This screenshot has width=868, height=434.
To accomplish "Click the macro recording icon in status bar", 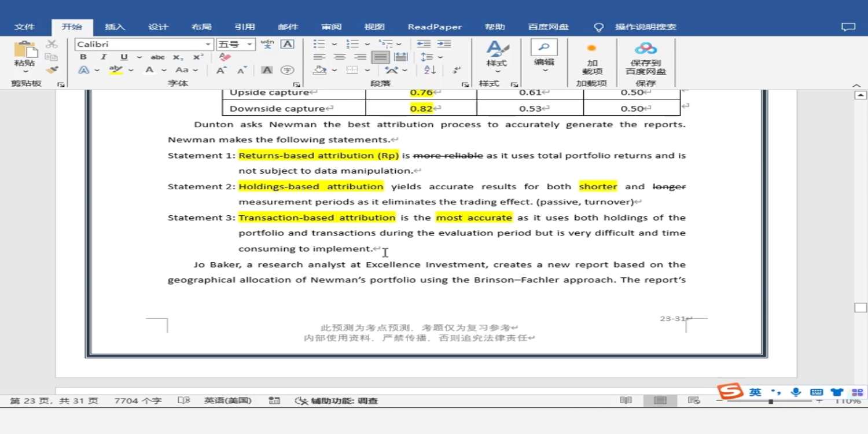I will coord(275,400).
